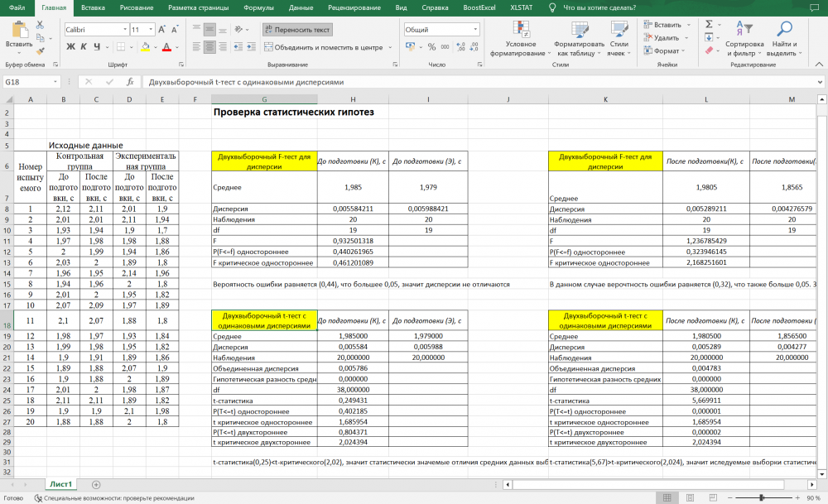Click the AutoSum sigma icon
Screen dimensions: 828x504
(x=709, y=25)
